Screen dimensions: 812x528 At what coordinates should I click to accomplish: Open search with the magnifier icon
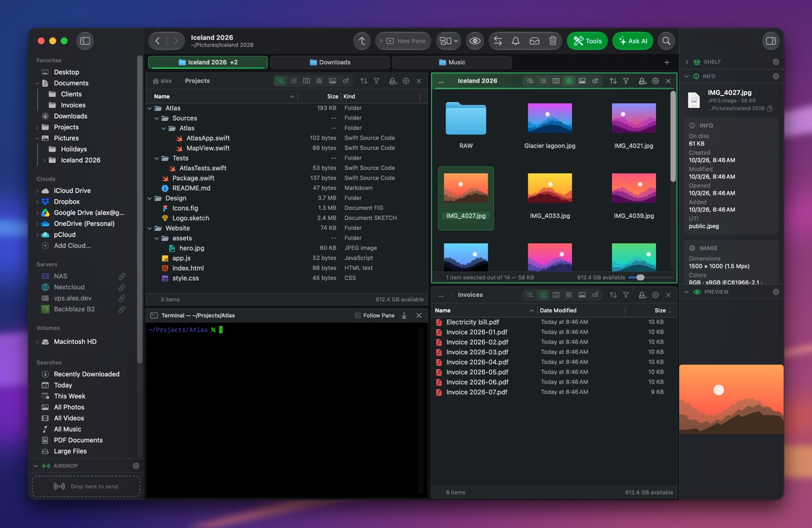point(666,41)
